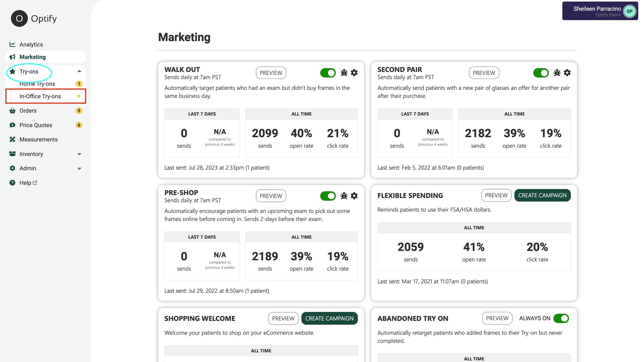Viewport: 644px width, 362px height.
Task: Disable the Walk Out campaign toggle
Action: [x=328, y=73]
